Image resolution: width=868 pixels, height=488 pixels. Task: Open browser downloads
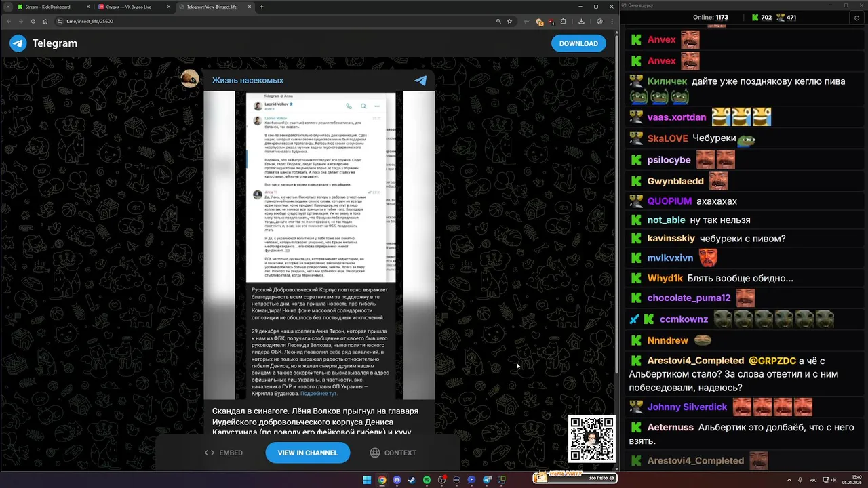click(582, 21)
